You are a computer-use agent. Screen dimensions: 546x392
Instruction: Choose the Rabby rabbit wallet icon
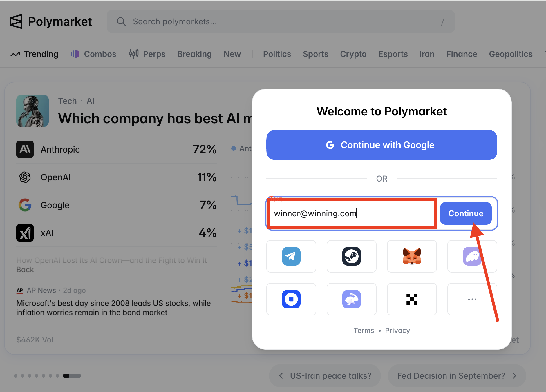[x=352, y=299]
